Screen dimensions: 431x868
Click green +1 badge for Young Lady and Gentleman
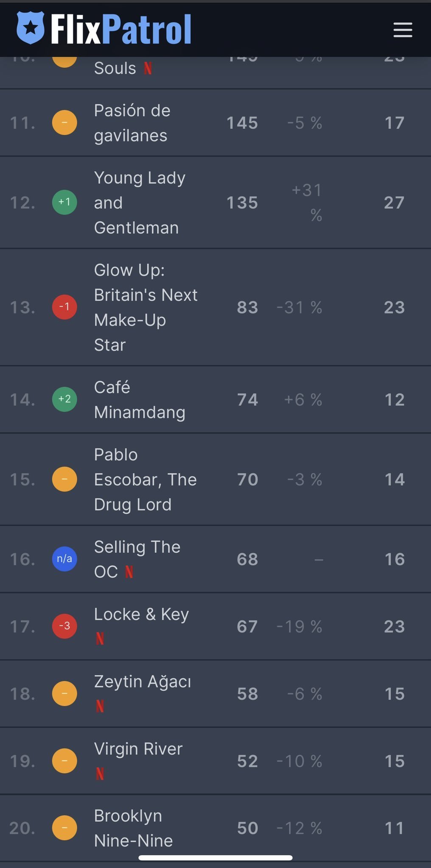point(64,202)
